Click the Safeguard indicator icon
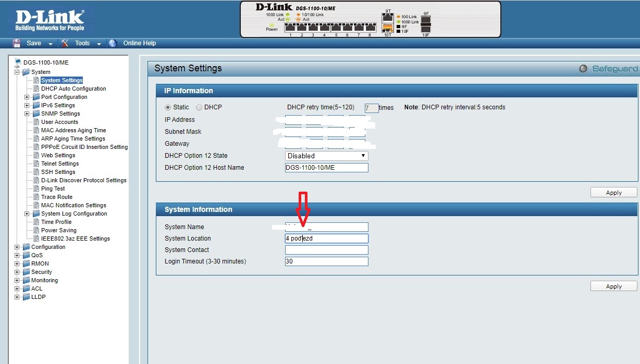Image resolution: width=640 pixels, height=364 pixels. point(583,69)
